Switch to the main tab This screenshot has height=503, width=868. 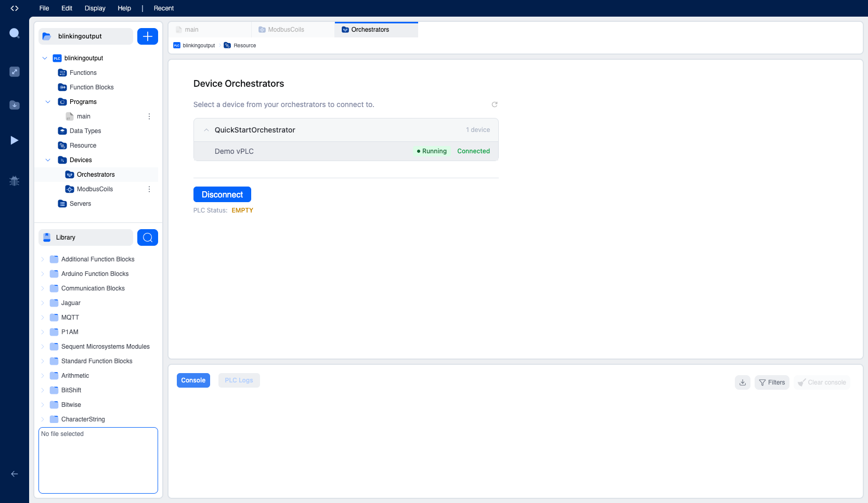point(210,30)
